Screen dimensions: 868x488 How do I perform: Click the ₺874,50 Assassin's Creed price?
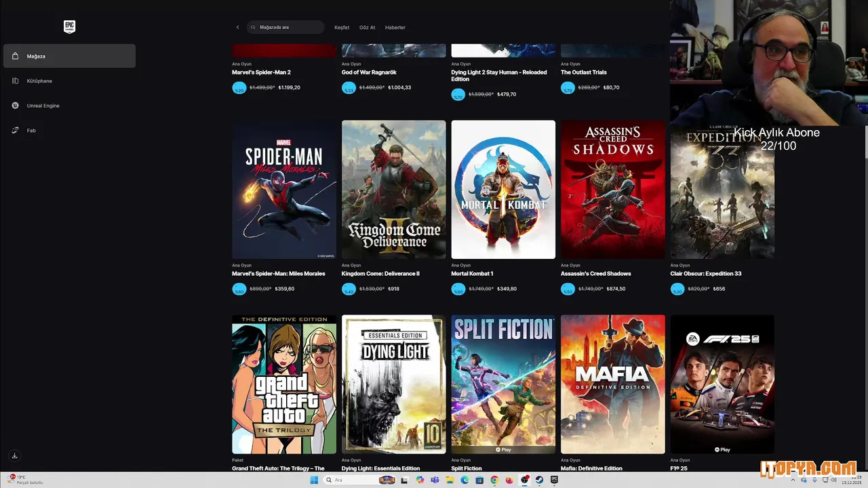[616, 289]
